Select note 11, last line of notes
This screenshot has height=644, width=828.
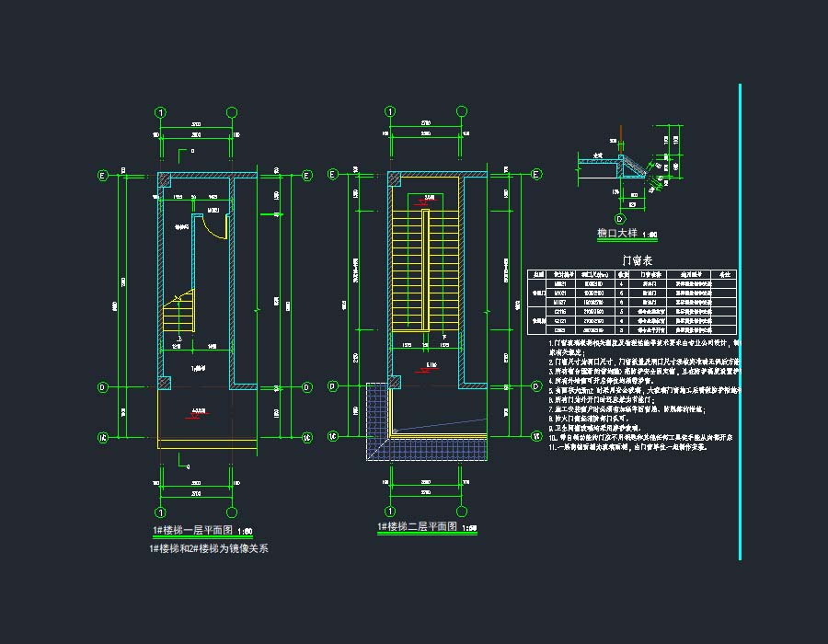pyautogui.click(x=627, y=446)
